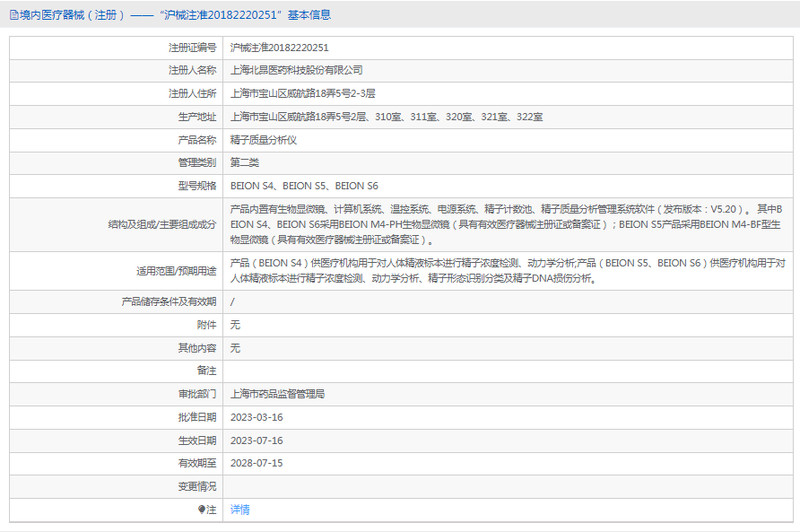The height and width of the screenshot is (532, 800).
Task: Click the 备注 label
Action: click(x=206, y=371)
